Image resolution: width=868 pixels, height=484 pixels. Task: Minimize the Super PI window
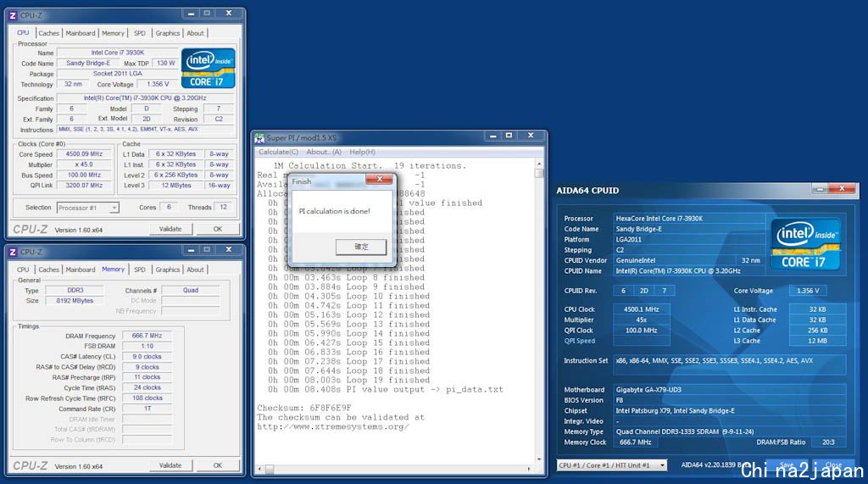pos(492,136)
